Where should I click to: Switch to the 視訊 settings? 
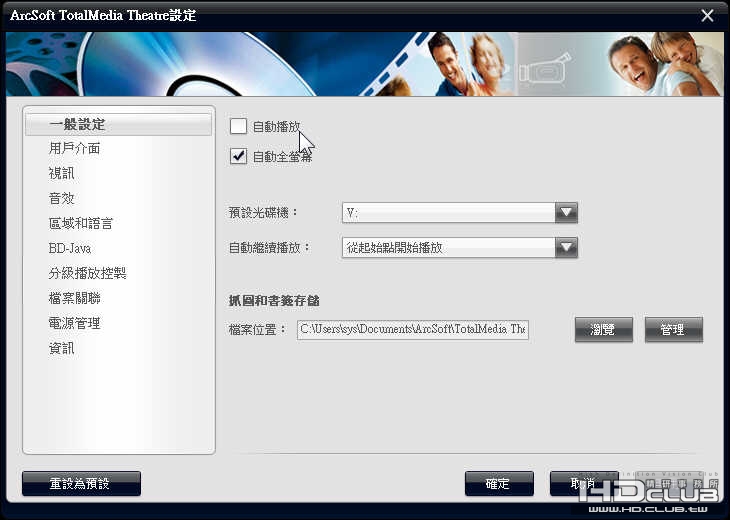(x=61, y=174)
